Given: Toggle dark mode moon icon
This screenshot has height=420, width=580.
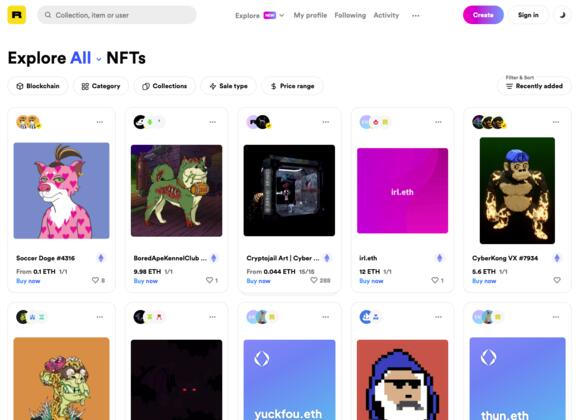Looking at the screenshot, I should tap(562, 15).
